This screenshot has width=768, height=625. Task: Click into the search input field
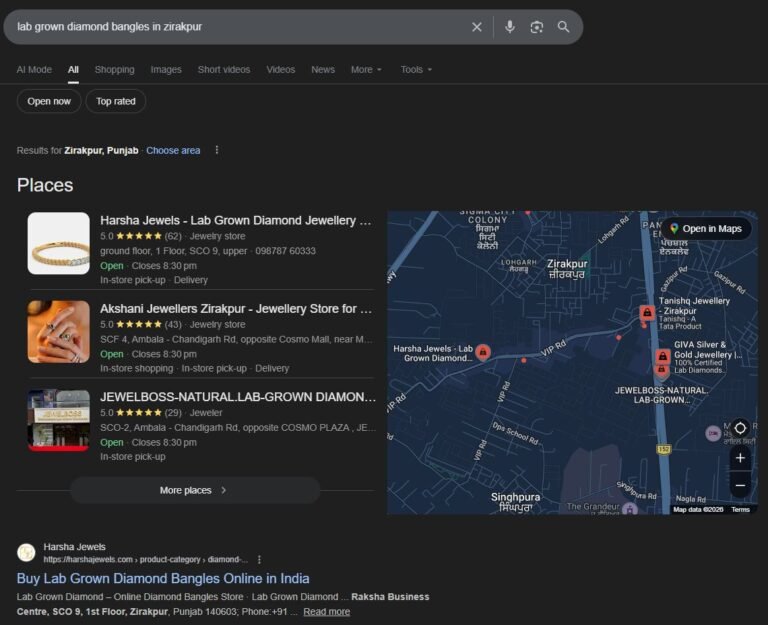pyautogui.click(x=240, y=27)
